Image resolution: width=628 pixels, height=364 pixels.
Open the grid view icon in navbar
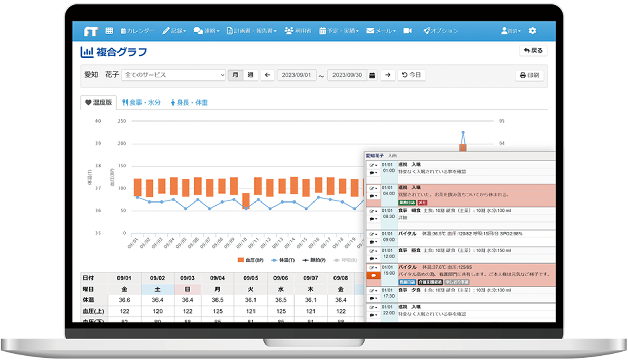tap(109, 31)
